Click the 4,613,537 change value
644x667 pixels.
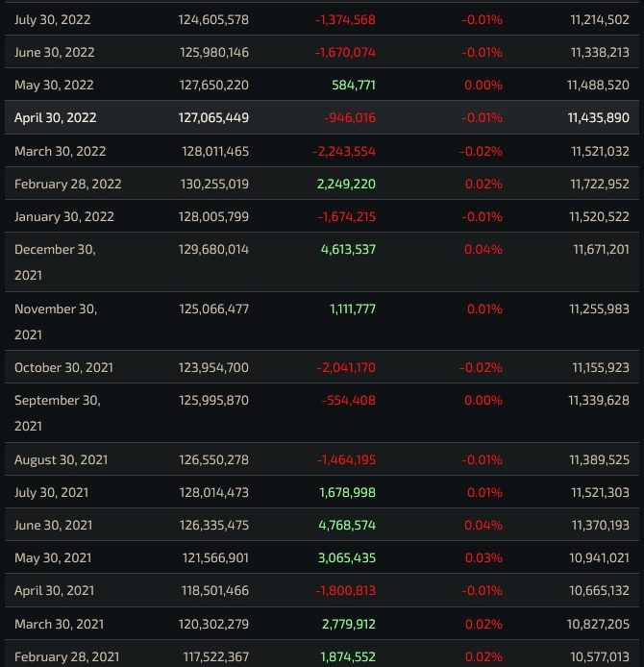pos(348,249)
